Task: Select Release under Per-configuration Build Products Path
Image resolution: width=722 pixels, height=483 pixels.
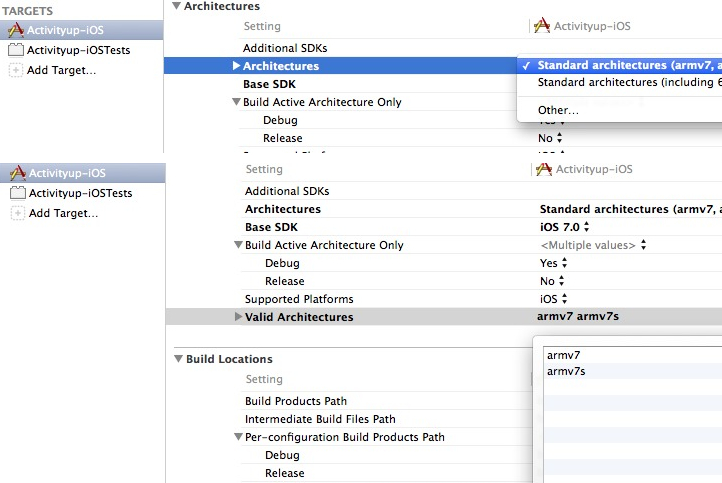Action: [285, 473]
